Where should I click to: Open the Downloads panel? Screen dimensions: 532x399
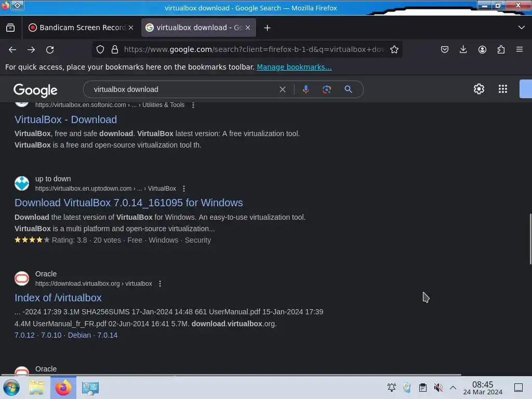pyautogui.click(x=463, y=49)
